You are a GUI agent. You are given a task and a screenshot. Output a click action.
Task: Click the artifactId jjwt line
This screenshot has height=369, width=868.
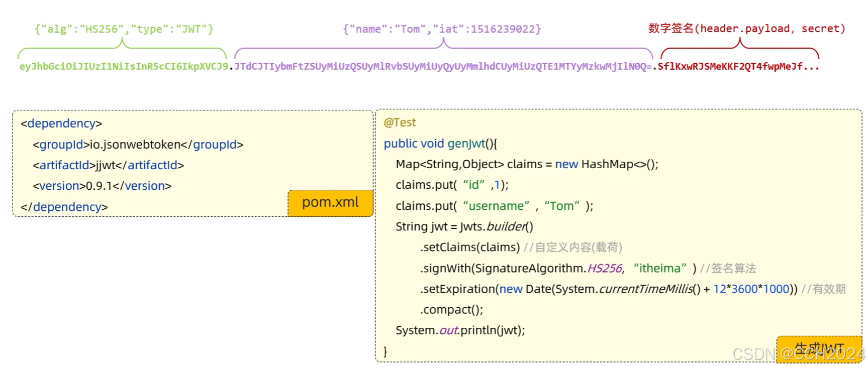coord(109,165)
